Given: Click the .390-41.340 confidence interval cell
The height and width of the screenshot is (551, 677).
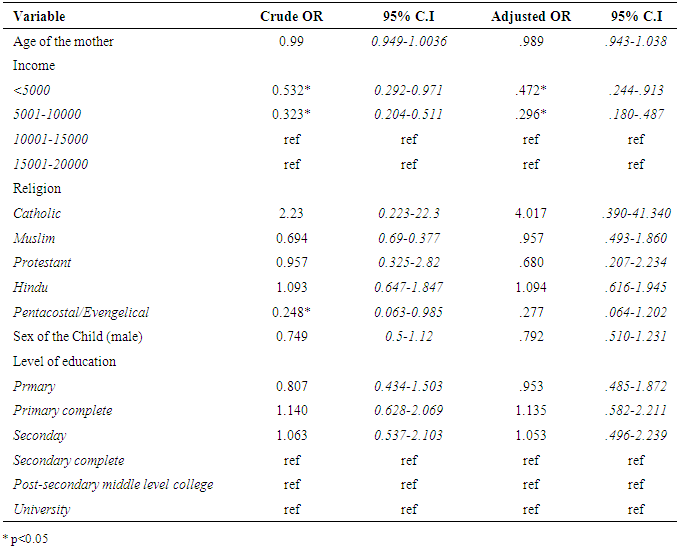Looking at the screenshot, I should coord(636,213).
